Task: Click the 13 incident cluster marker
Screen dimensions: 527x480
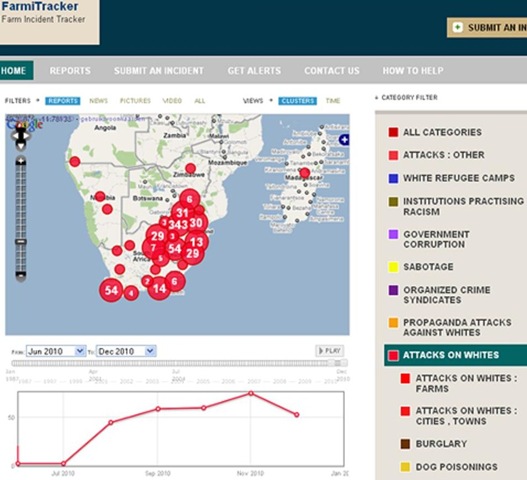Action: click(x=196, y=242)
